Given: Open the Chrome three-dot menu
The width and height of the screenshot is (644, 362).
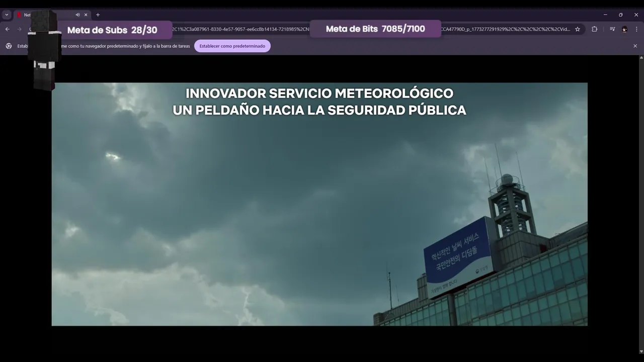Looking at the screenshot, I should point(637,29).
